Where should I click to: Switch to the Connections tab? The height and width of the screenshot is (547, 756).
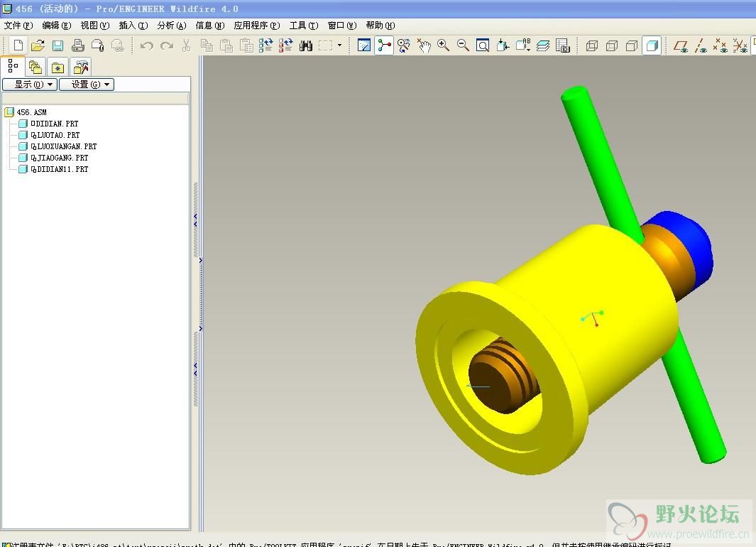80,67
